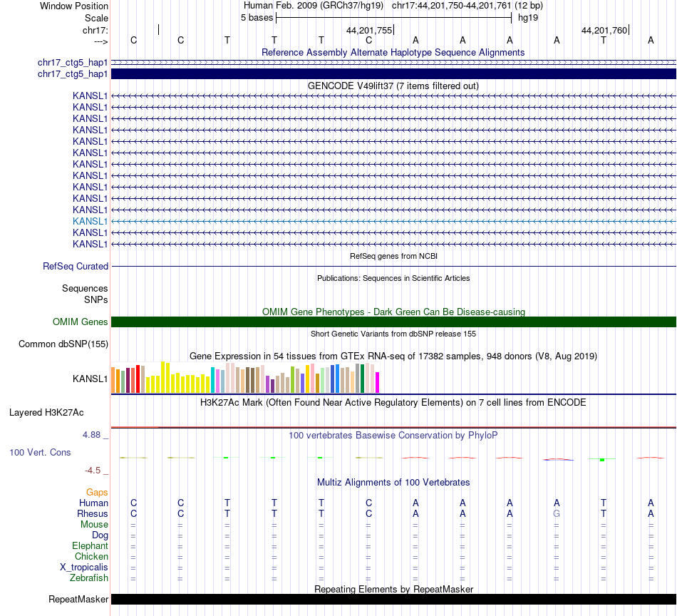
Task: Click the SNPs subtrack label
Action: 96,299
